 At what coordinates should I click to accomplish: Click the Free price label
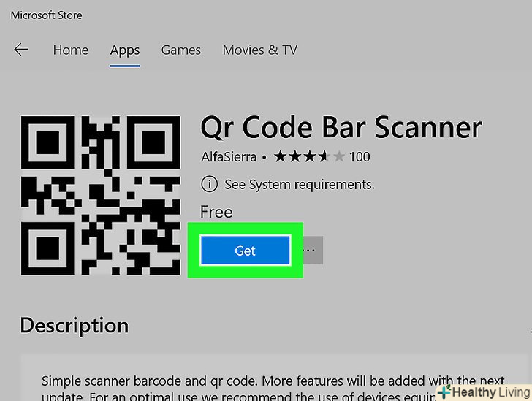(x=216, y=212)
